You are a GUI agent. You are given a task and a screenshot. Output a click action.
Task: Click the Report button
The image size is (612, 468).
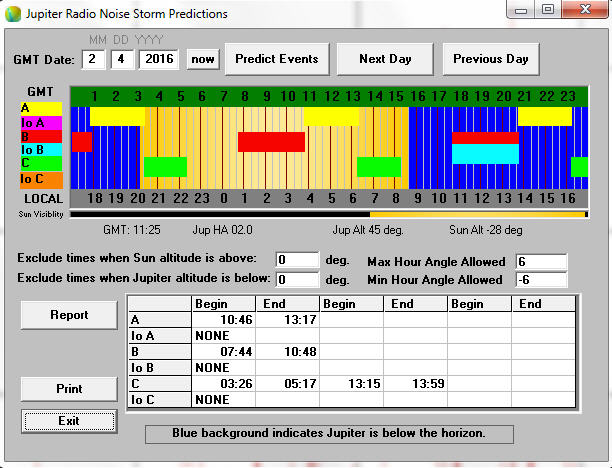[x=69, y=315]
